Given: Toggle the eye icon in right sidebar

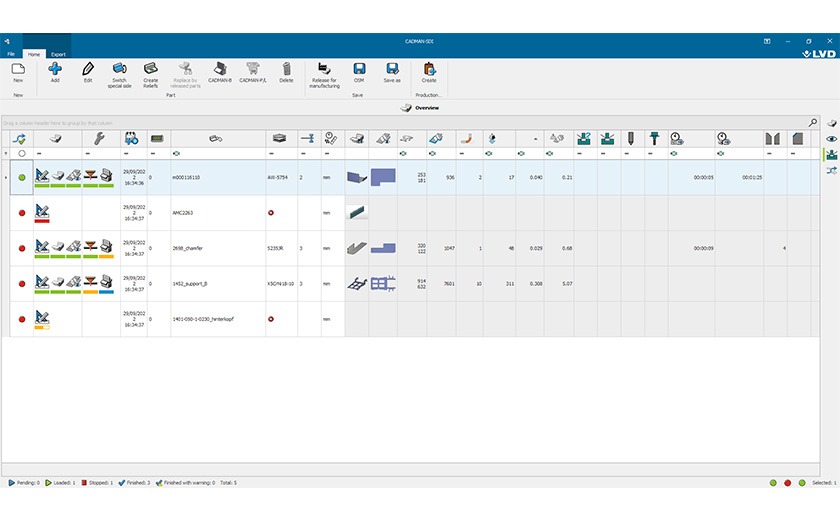Looking at the screenshot, I should [831, 139].
